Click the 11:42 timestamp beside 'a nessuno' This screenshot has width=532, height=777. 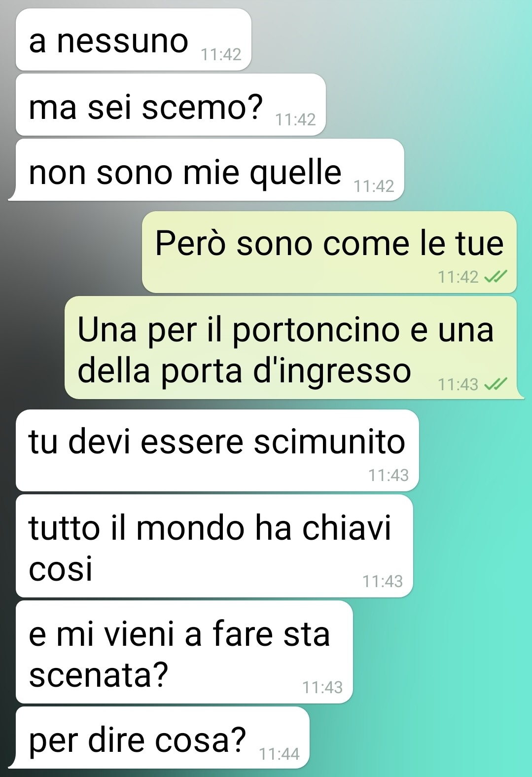coord(221,54)
